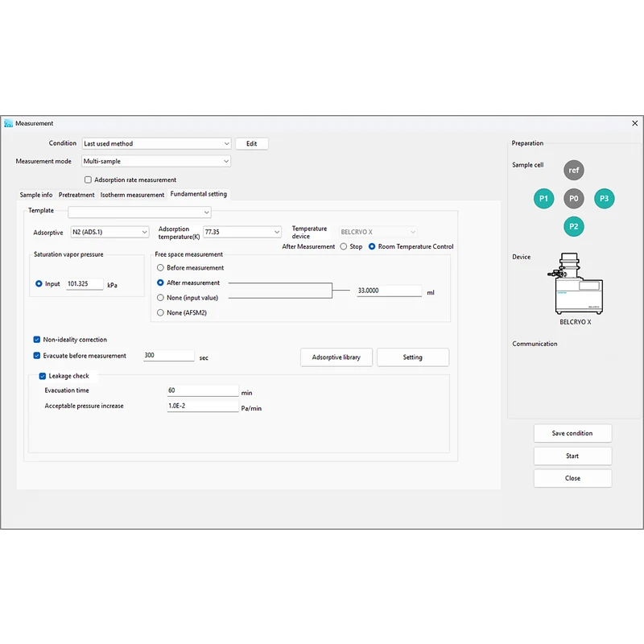Viewport: 644px width, 644px height.
Task: Click the Edit condition button
Action: click(x=252, y=144)
